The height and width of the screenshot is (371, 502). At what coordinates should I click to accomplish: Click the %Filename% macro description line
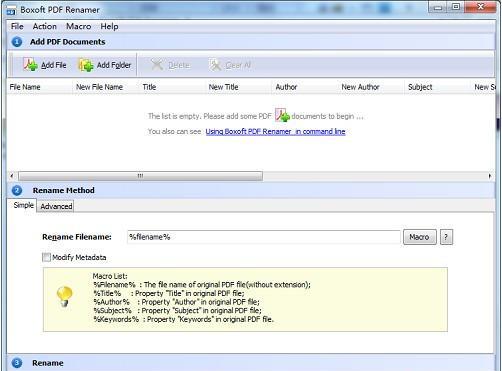(x=202, y=285)
